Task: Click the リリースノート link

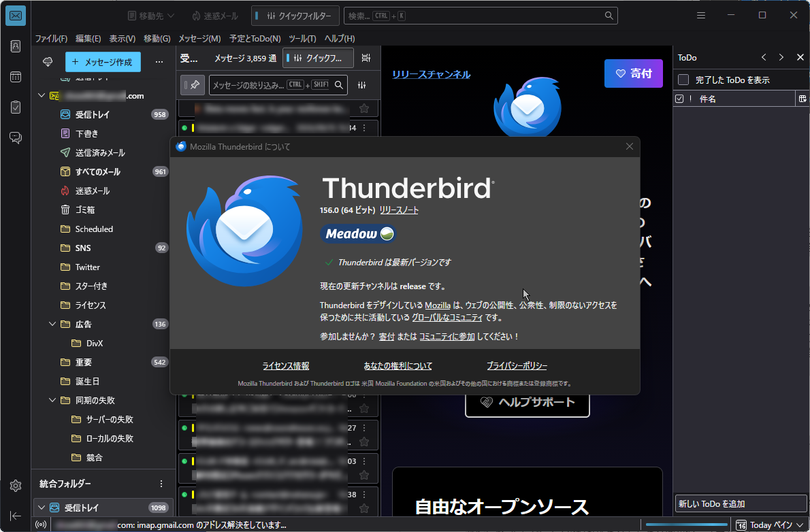Action: [399, 210]
